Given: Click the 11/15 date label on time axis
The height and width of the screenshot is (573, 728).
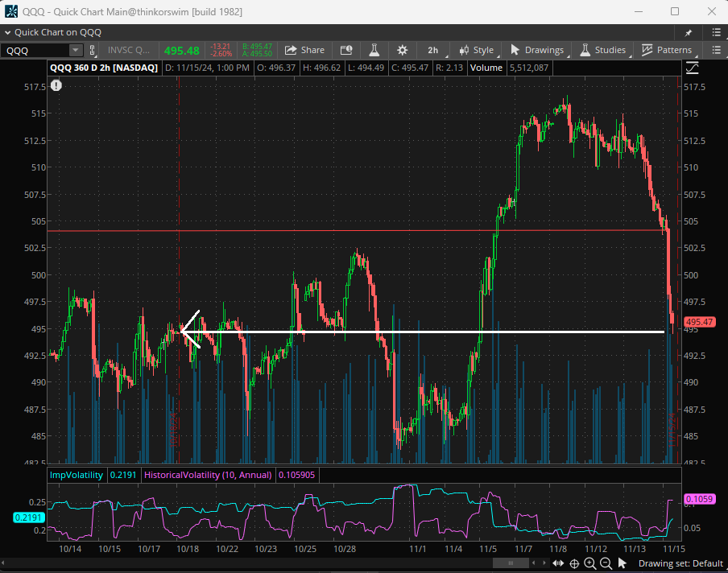Looking at the screenshot, I should 674,549.
